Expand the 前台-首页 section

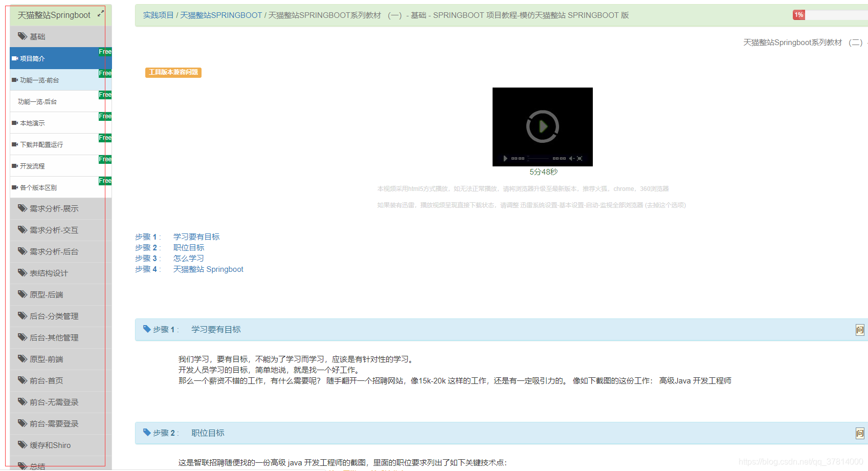click(61, 380)
